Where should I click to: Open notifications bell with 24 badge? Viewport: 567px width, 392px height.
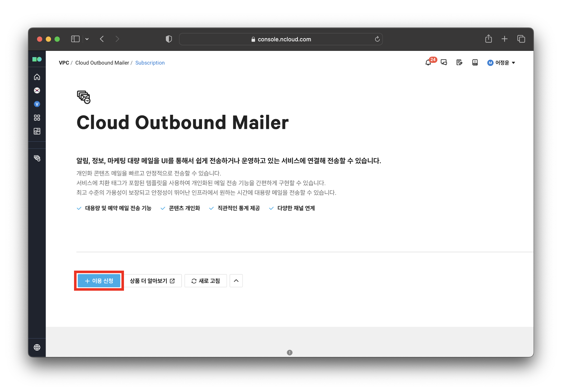point(428,63)
